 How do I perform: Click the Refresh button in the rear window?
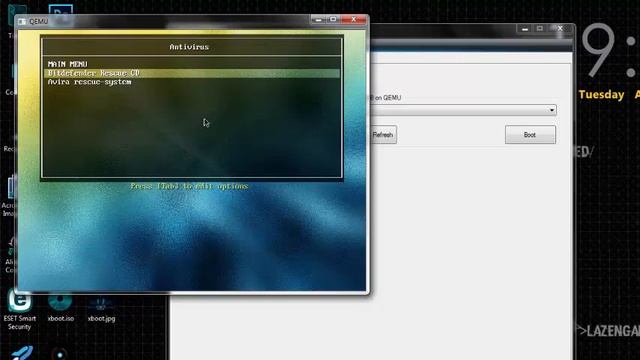point(383,135)
